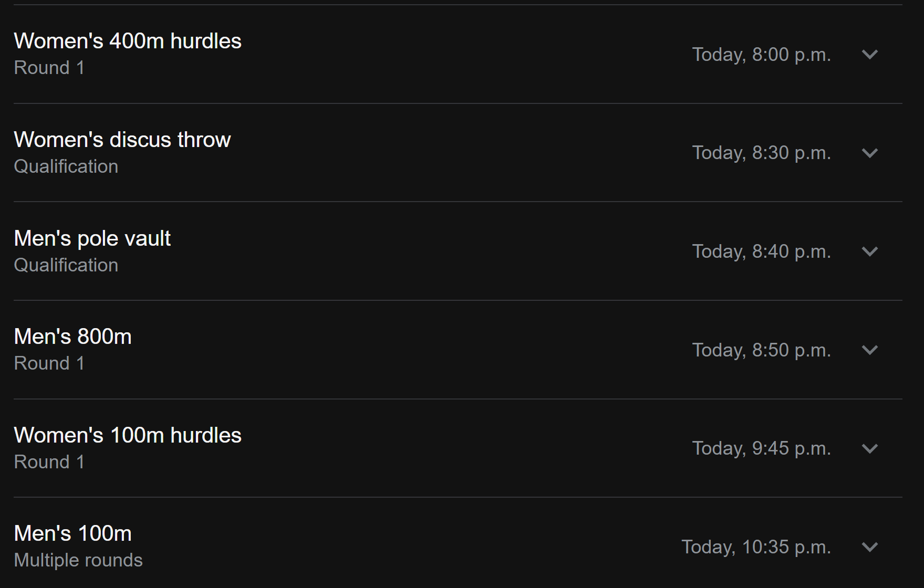Open the Women's 100m hurdles chevron
Image resolution: width=924 pixels, height=588 pixels.
[870, 449]
